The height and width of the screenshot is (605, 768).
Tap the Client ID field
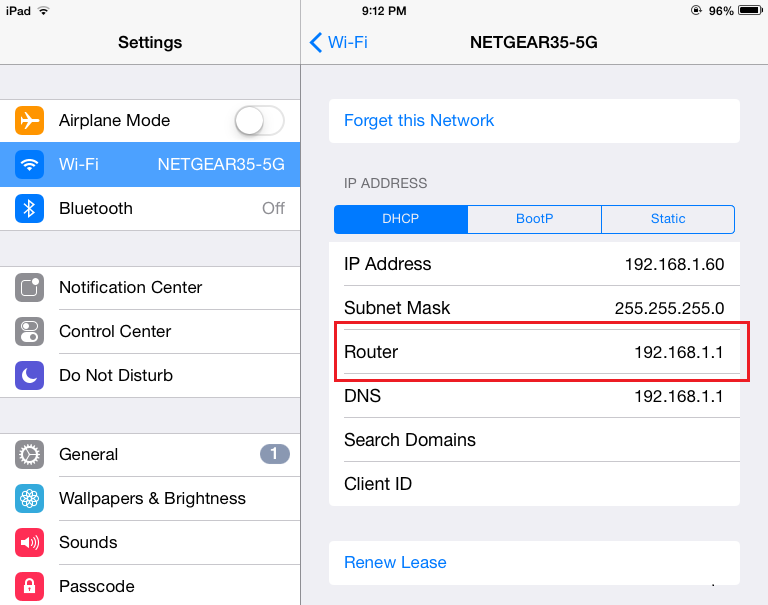point(534,485)
